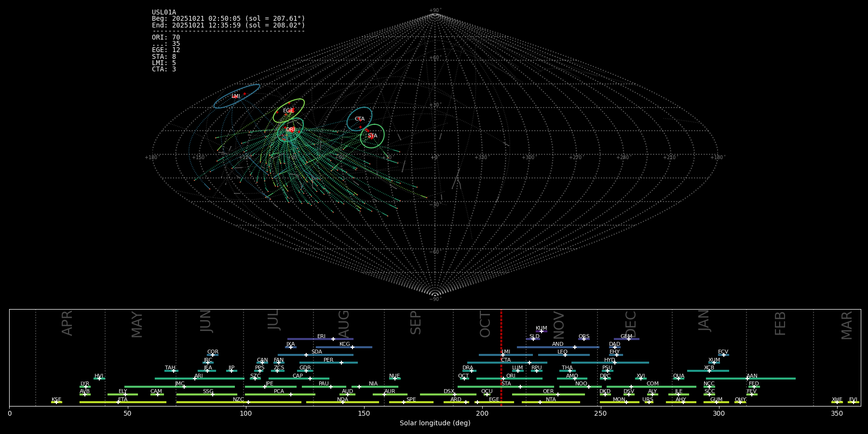Click the +330° longitude label on sky map
The height and width of the screenshot is (434, 868).
pyautogui.click(x=481, y=157)
